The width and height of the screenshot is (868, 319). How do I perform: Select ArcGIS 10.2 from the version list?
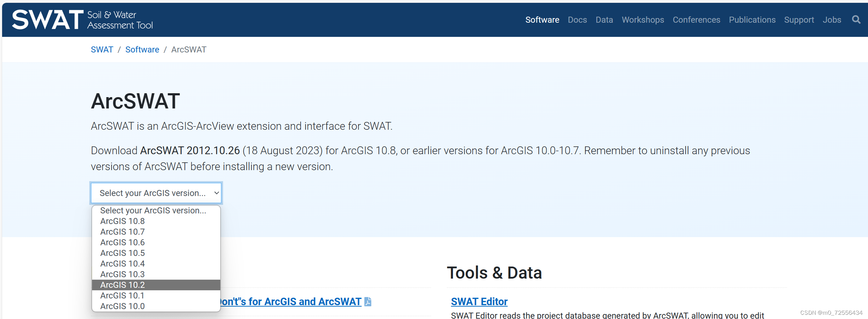[x=122, y=285]
